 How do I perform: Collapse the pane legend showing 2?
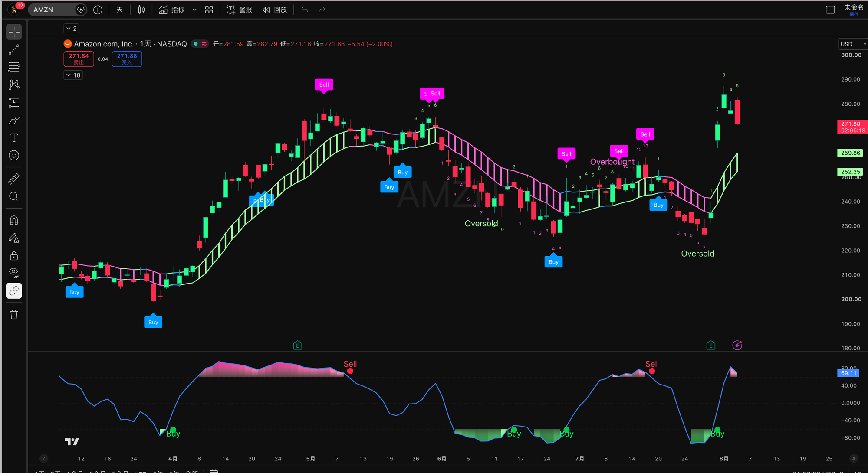coord(72,29)
